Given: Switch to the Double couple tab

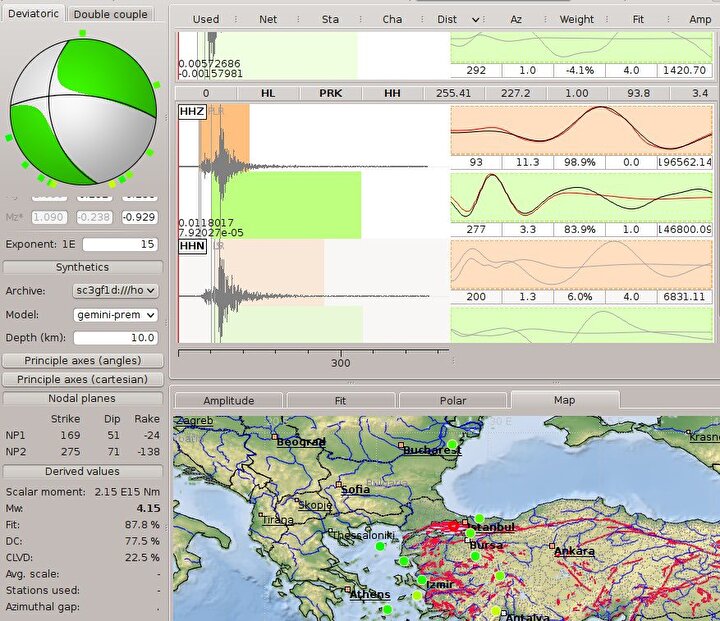Looking at the screenshot, I should click(x=111, y=14).
